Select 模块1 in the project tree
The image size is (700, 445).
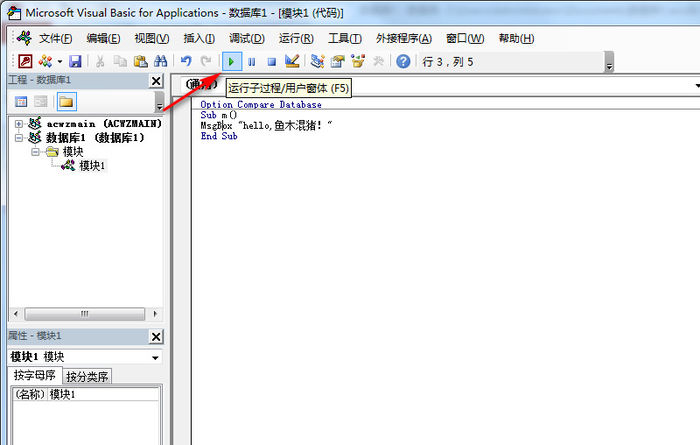click(x=92, y=165)
